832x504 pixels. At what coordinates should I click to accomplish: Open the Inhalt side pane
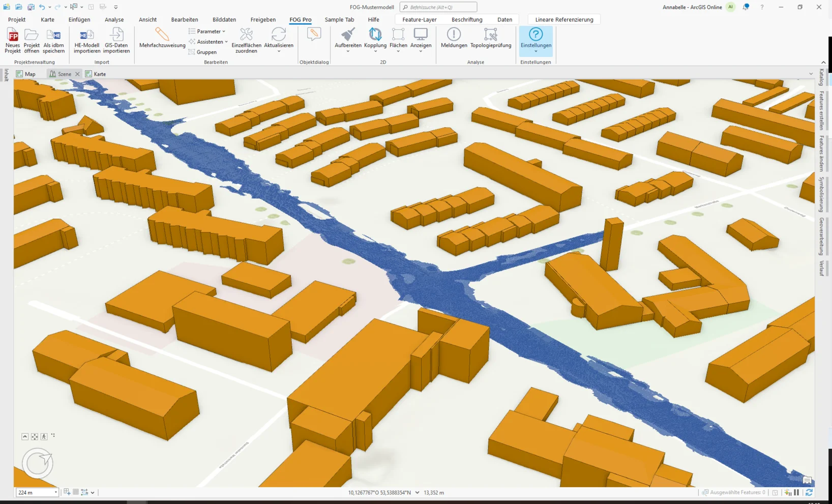point(6,75)
